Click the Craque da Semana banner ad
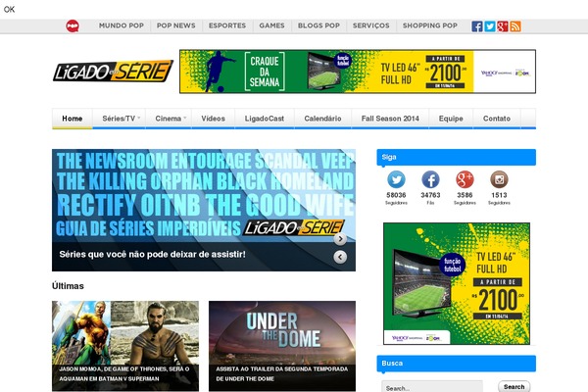 tap(358, 72)
